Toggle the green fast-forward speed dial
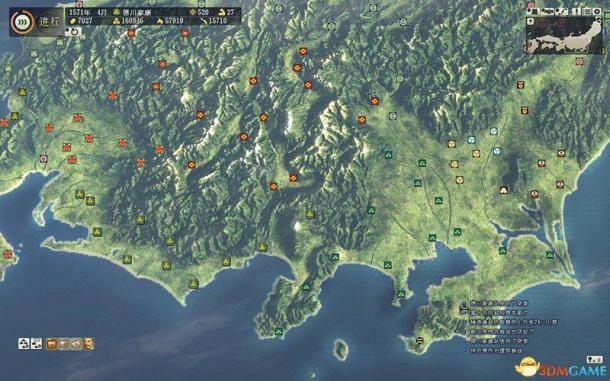Image resolution: width=610 pixels, height=381 pixels. [x=21, y=22]
